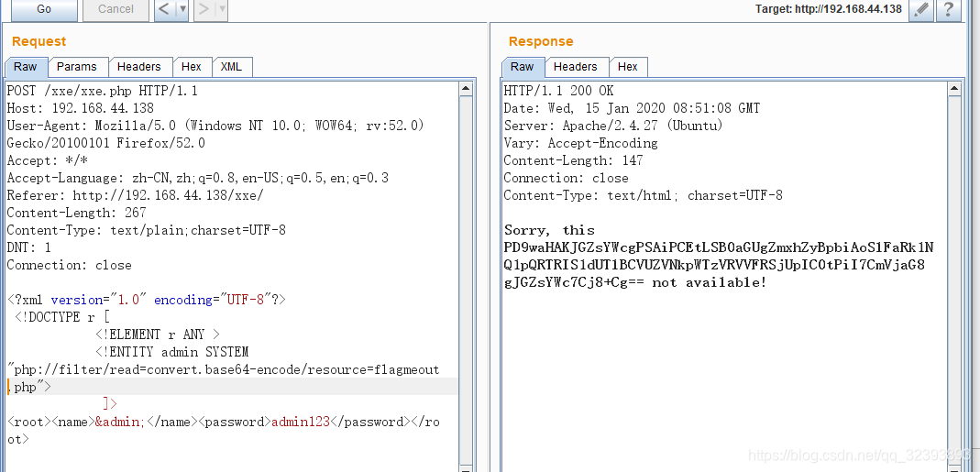
Task: Click the Server: Apache/2.4.27 header line
Action: pos(613,126)
